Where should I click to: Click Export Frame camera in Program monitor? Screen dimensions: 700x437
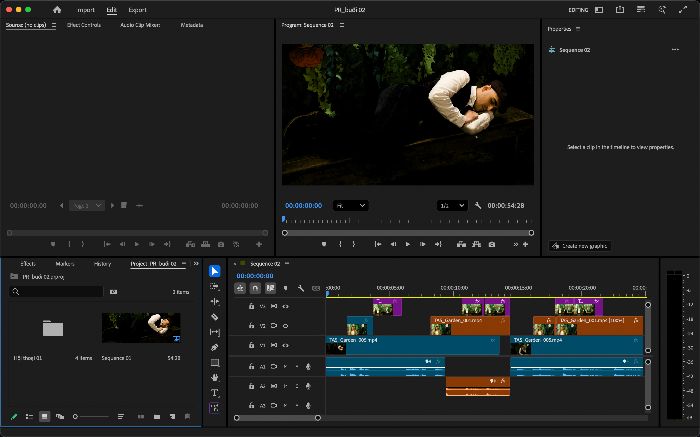pos(492,244)
